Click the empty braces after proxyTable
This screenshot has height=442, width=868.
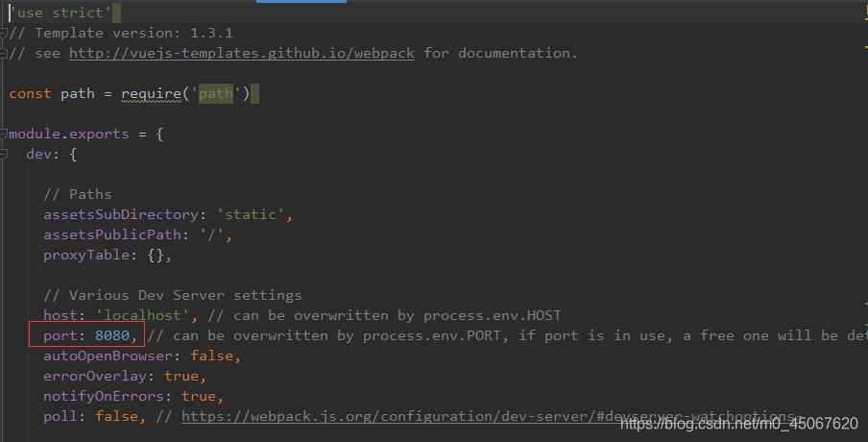(156, 255)
